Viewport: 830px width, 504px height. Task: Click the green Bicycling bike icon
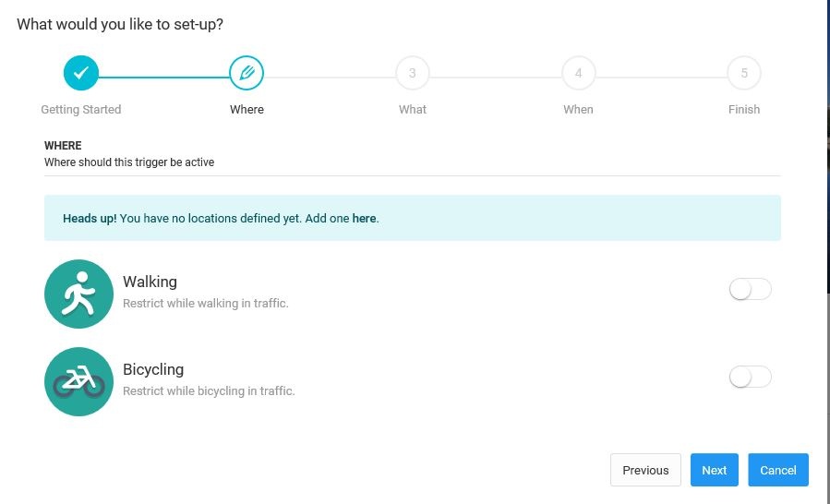[x=78, y=381]
